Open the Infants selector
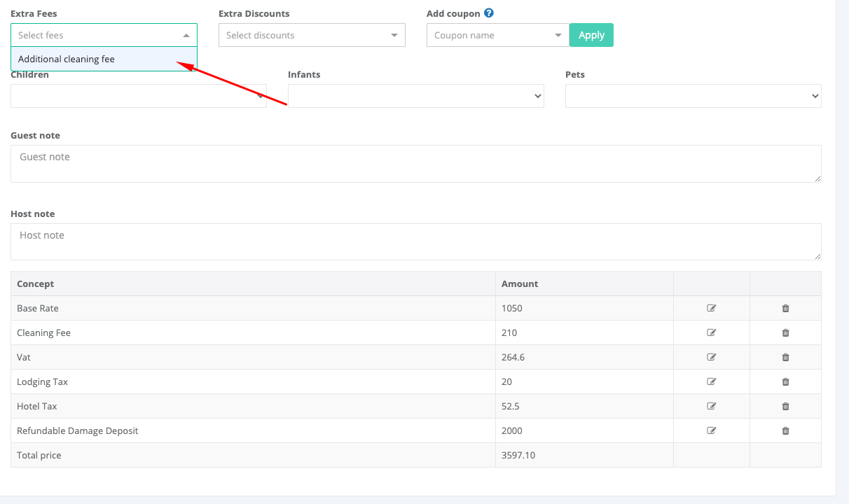Screen dimensions: 849x504 pyautogui.click(x=415, y=96)
